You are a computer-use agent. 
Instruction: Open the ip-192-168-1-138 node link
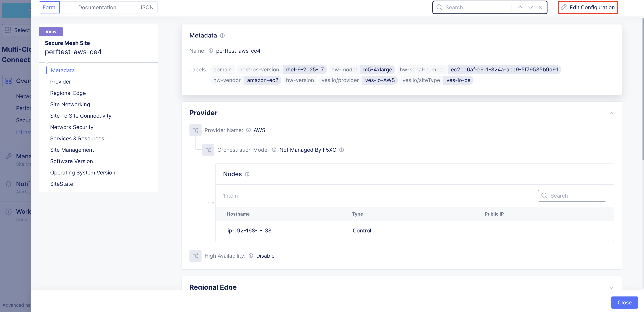(x=249, y=230)
